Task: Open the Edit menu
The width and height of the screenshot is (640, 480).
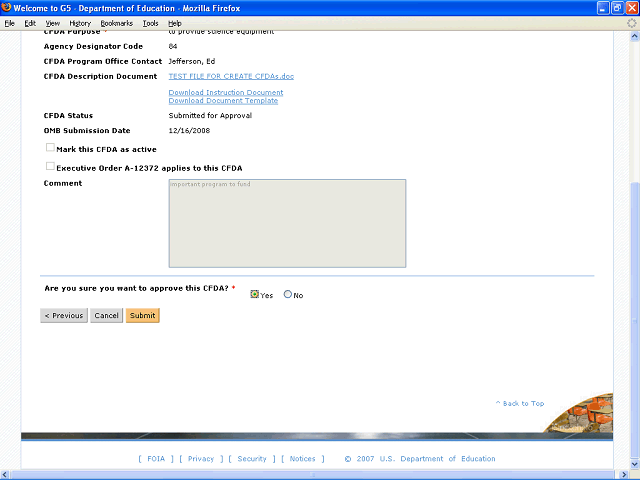Action: (x=30, y=23)
